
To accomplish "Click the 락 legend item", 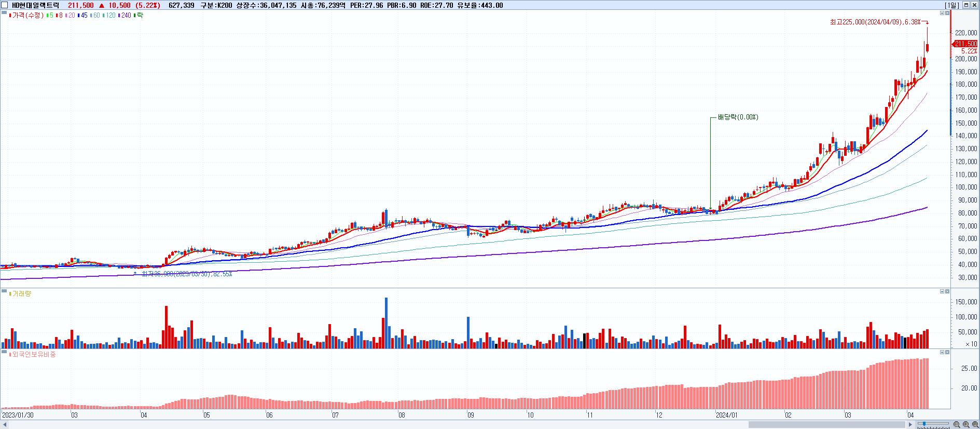I will coord(139,16).
